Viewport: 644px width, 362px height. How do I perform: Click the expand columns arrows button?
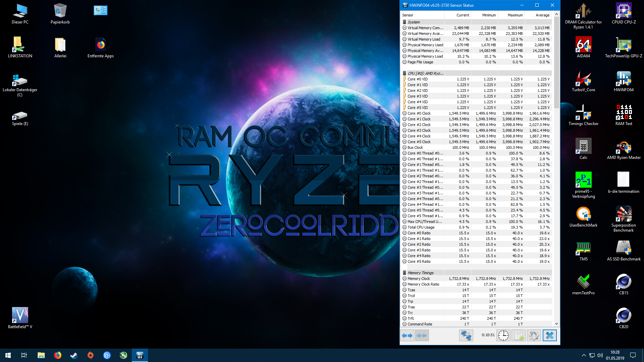pyautogui.click(x=407, y=336)
